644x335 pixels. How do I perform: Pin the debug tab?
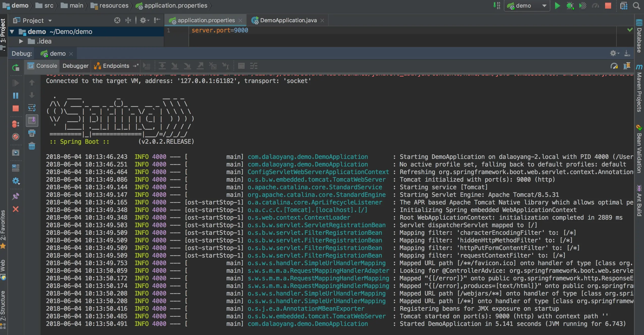pyautogui.click(x=16, y=196)
